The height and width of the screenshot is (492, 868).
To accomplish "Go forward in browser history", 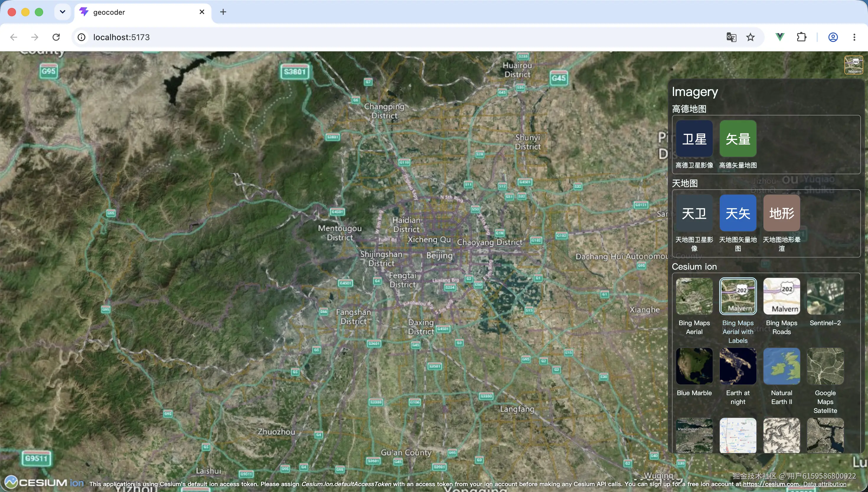I will point(35,37).
